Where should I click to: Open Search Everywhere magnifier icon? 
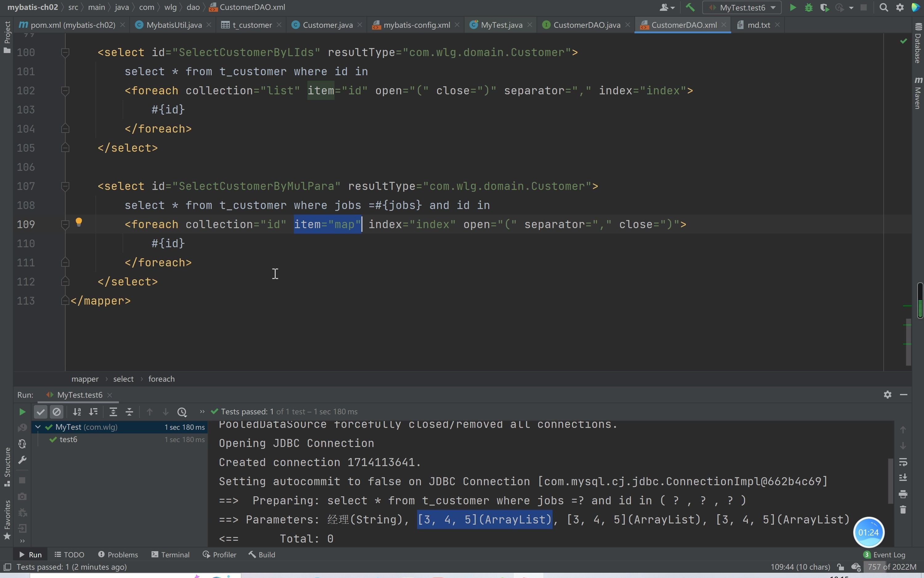point(884,8)
